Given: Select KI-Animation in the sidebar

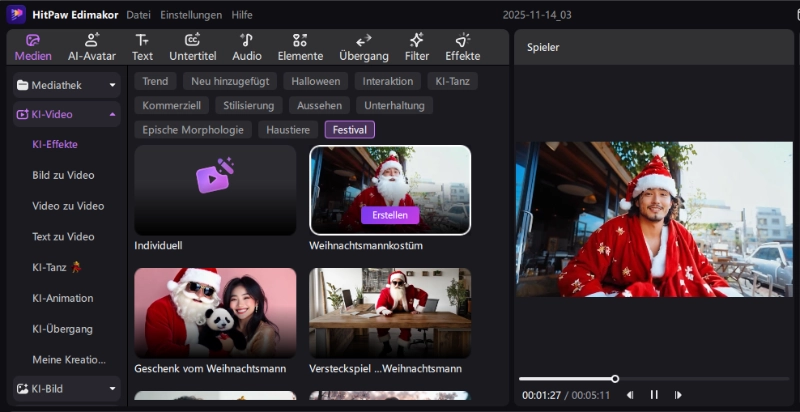Looking at the screenshot, I should pyautogui.click(x=62, y=298).
